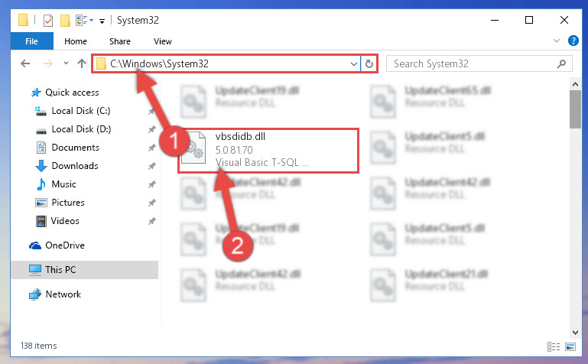Switch to large thumbnails view in status bar
The height and width of the screenshot is (364, 588).
[570, 346]
